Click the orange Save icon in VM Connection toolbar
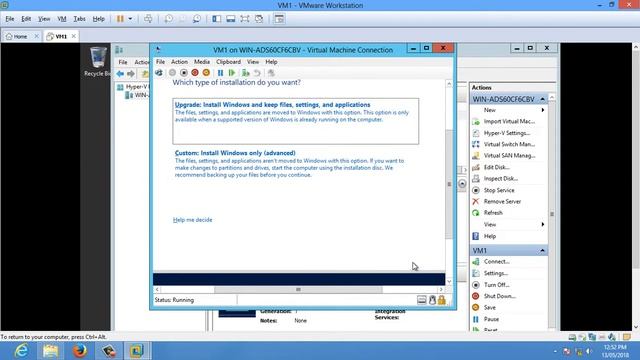Image resolution: width=640 pixels, height=360 pixels. 206,73
